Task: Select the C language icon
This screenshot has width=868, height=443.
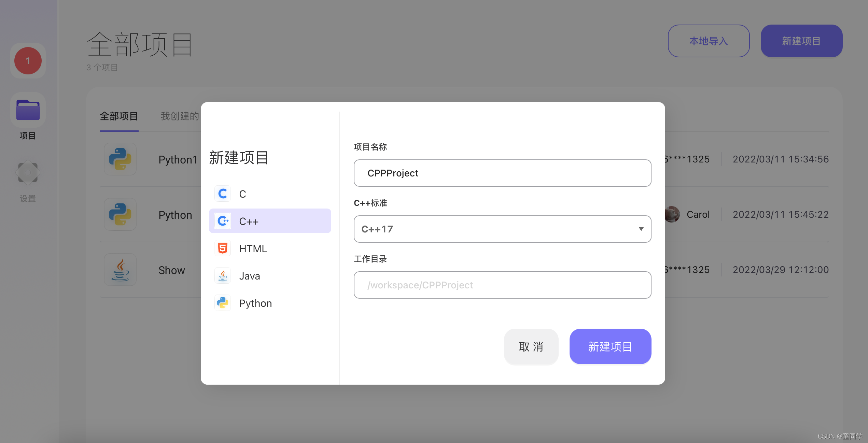Action: point(223,194)
